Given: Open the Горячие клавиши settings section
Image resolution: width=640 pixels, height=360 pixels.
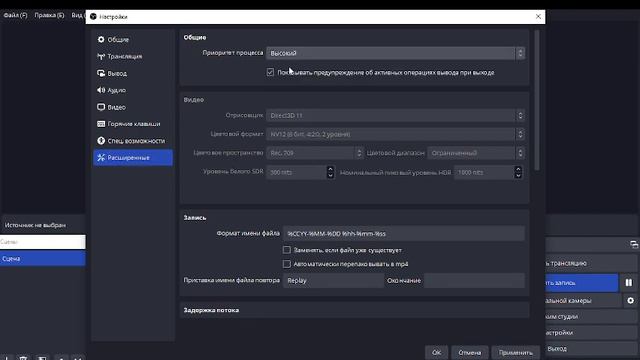Looking at the screenshot, I should [133, 124].
